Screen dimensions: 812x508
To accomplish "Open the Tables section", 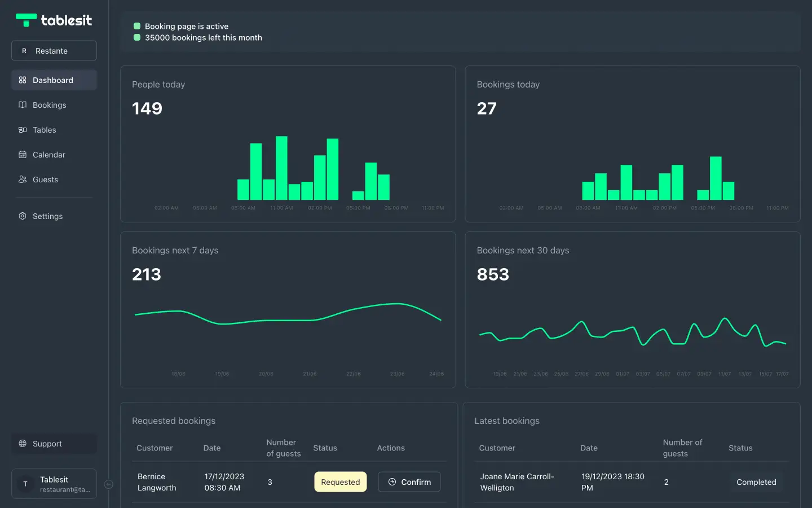I will 54,130.
